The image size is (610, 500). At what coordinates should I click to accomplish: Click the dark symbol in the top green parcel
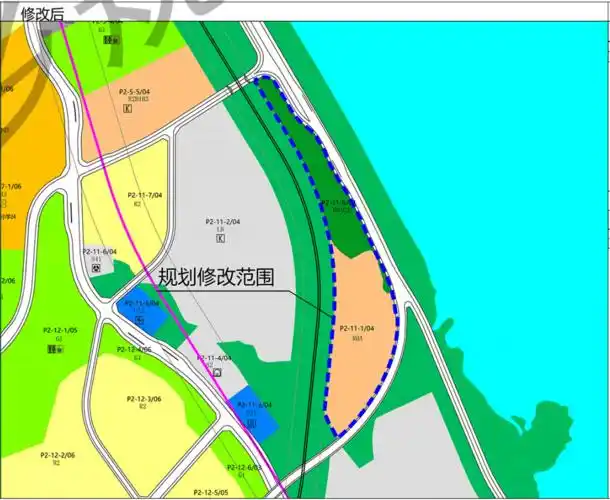coord(112,40)
